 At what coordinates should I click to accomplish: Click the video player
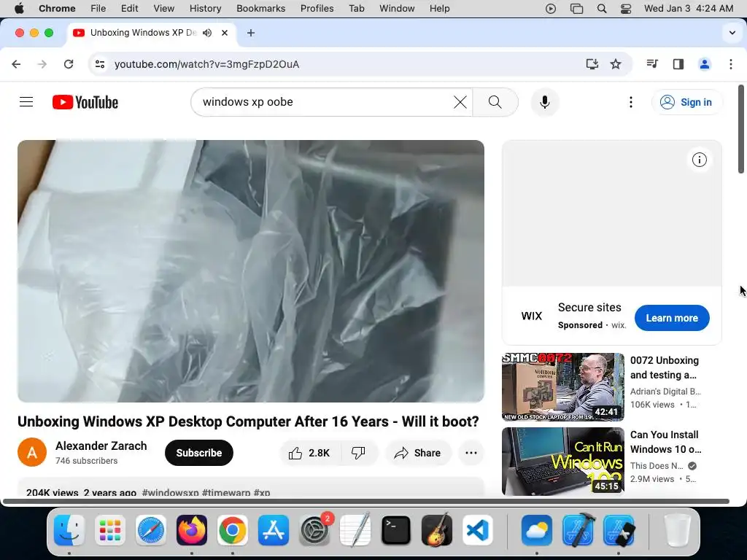[251, 271]
